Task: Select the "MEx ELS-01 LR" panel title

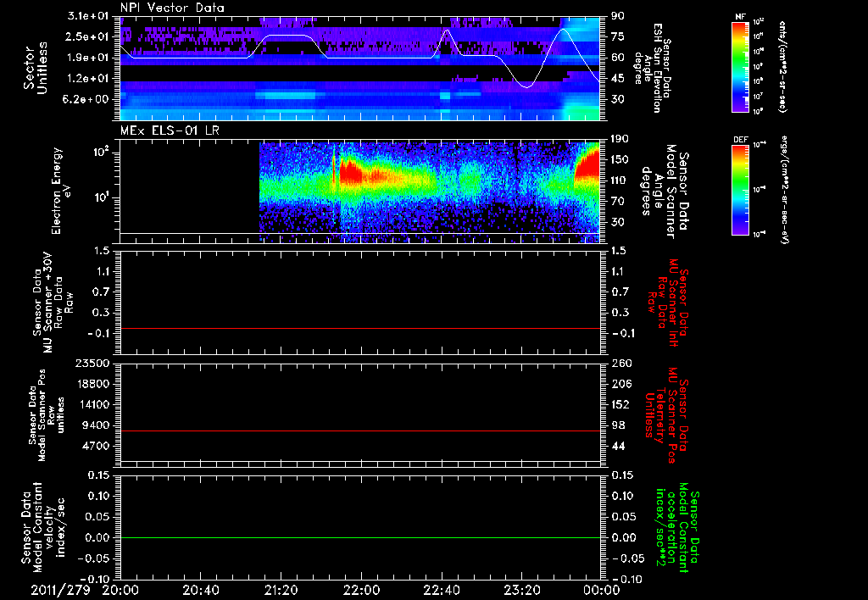Action: tap(170, 131)
